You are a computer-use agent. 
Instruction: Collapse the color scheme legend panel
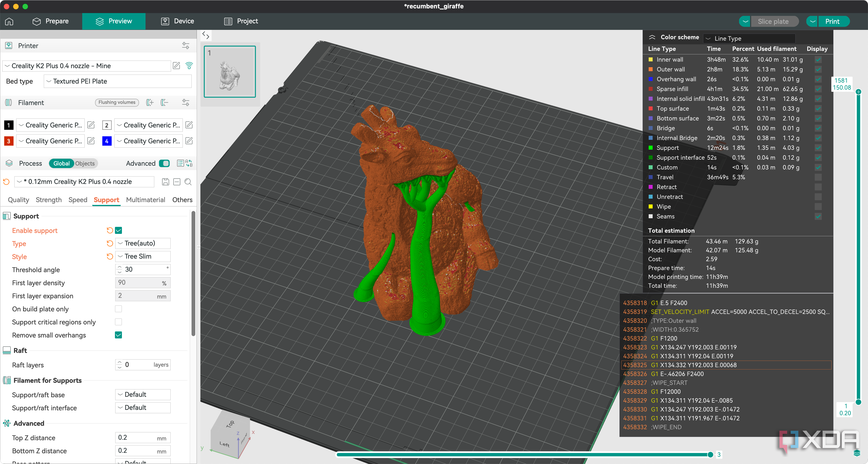(x=652, y=37)
